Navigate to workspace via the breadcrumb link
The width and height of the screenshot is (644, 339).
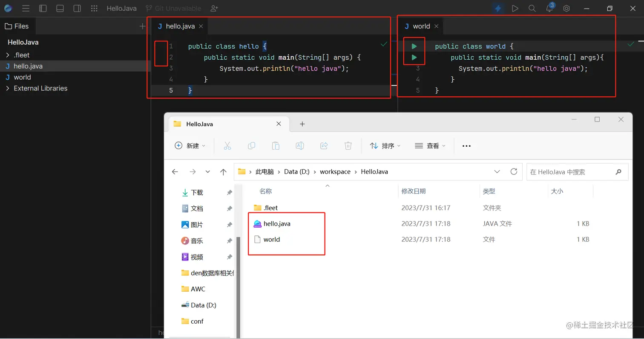tap(335, 171)
